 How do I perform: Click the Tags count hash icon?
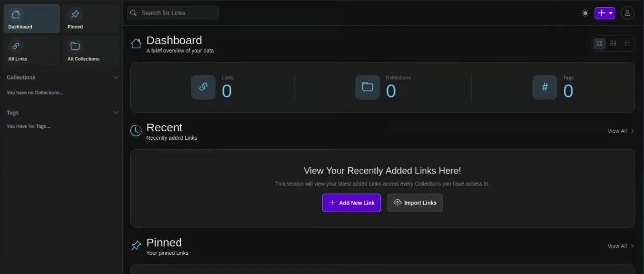[544, 87]
